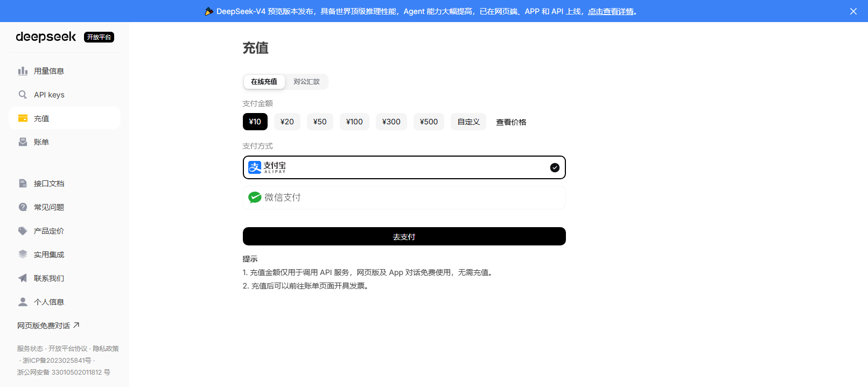Click the 查看价格 link
The height and width of the screenshot is (387, 868).
[x=511, y=122]
